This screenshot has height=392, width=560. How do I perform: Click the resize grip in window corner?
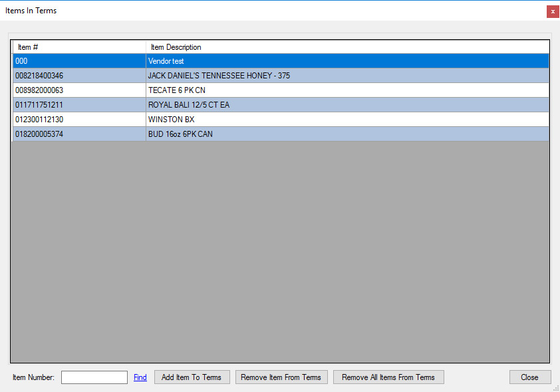pos(557,389)
